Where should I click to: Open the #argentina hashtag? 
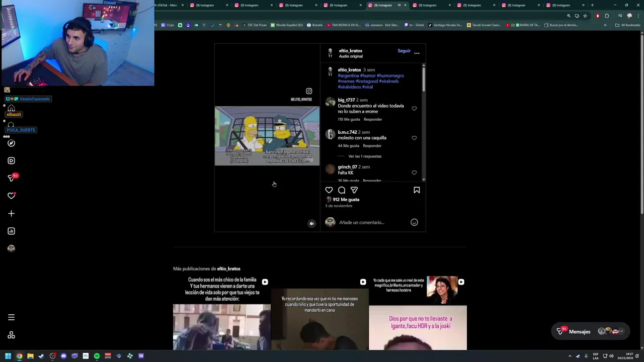tap(348, 76)
